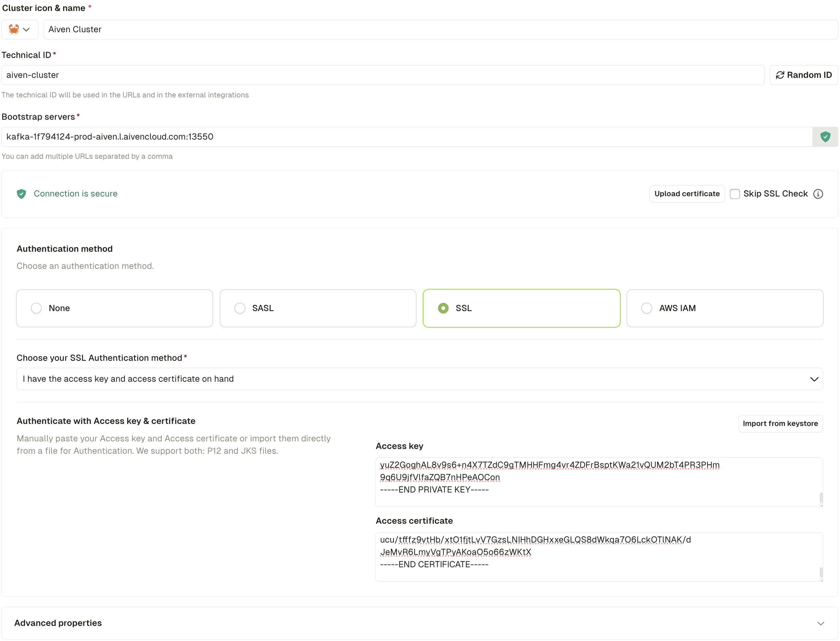Expand the Advanced properties section
Image resolution: width=840 pixels, height=641 pixels.
419,623
